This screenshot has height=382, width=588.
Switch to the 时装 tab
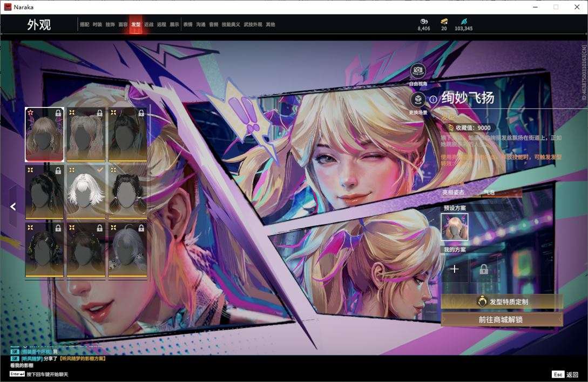[97, 24]
